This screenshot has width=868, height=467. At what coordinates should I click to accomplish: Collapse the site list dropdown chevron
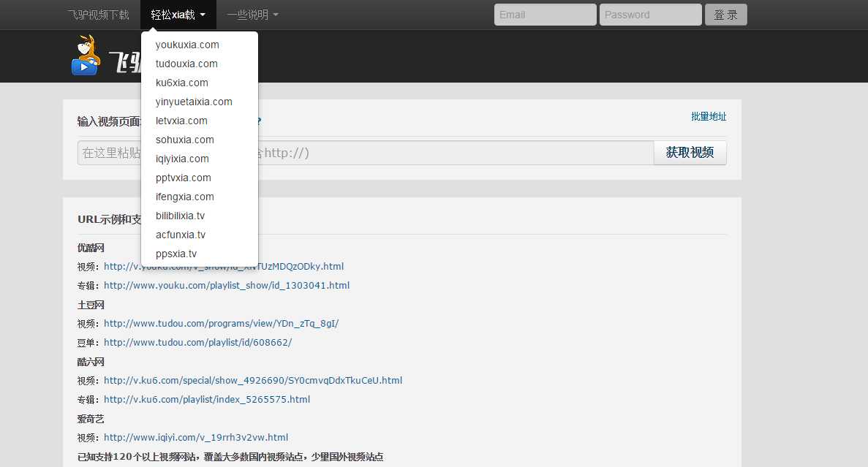coord(203,15)
